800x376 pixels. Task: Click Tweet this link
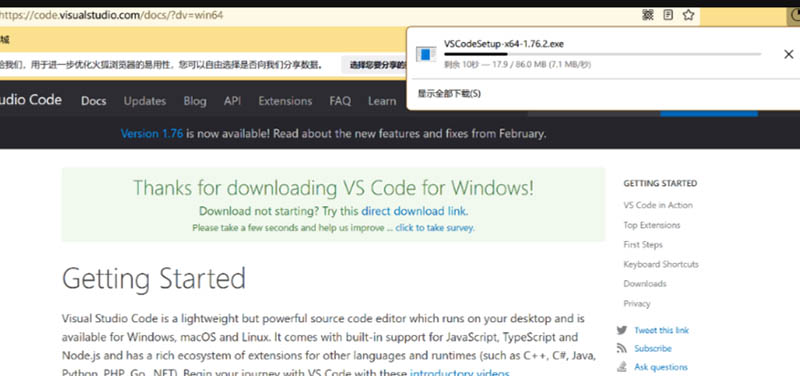(661, 330)
